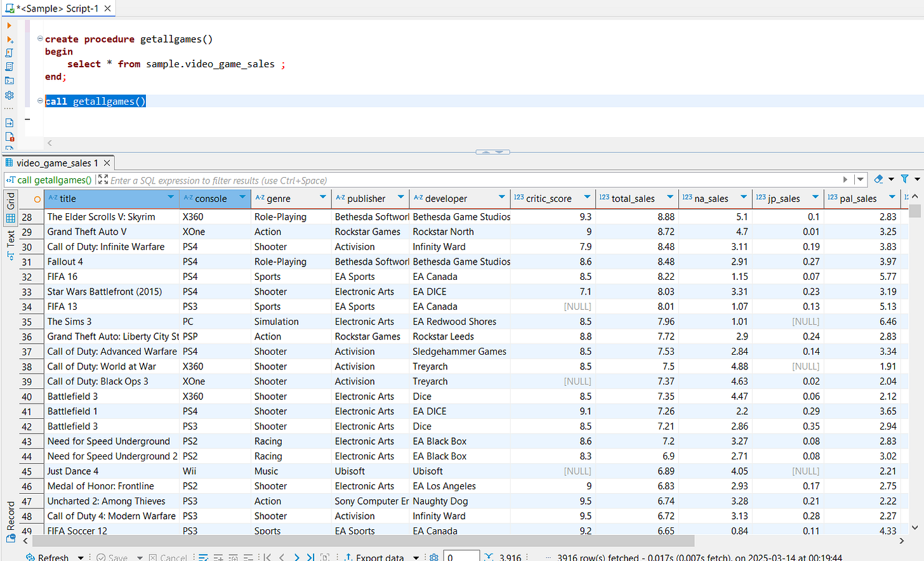This screenshot has width=924, height=561.
Task: Collapse the call getallgames fold marker
Action: (40, 101)
